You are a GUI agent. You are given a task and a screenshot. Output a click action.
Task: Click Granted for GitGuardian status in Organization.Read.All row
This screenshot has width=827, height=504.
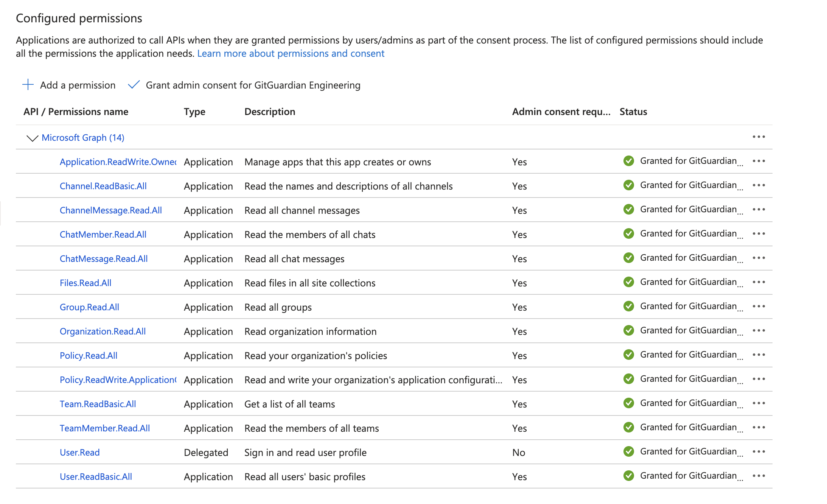coord(692,331)
